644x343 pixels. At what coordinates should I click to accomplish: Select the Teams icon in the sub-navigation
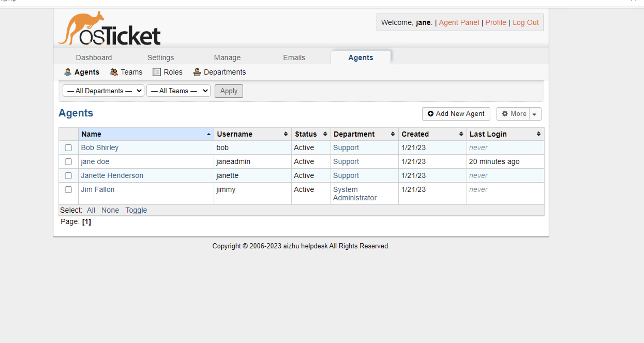(114, 72)
